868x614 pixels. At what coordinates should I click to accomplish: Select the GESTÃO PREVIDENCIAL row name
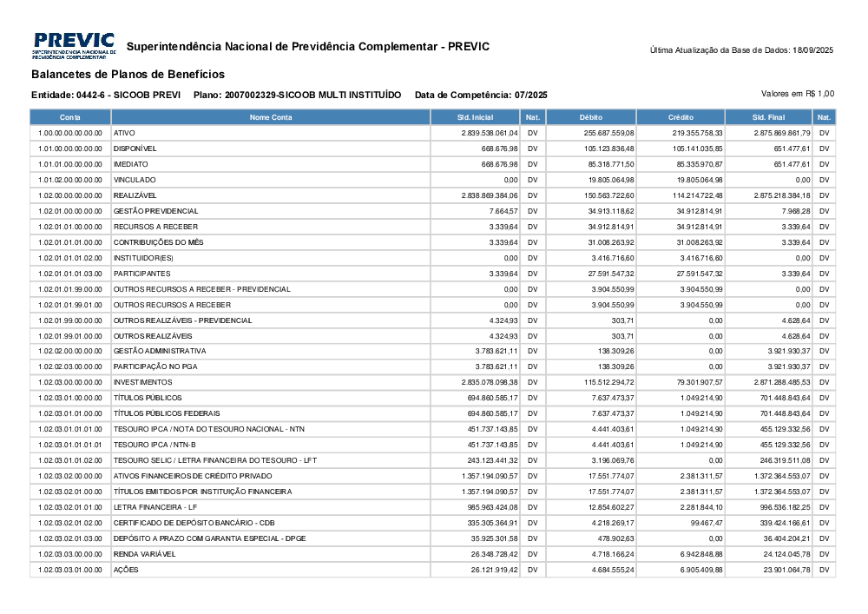[155, 211]
